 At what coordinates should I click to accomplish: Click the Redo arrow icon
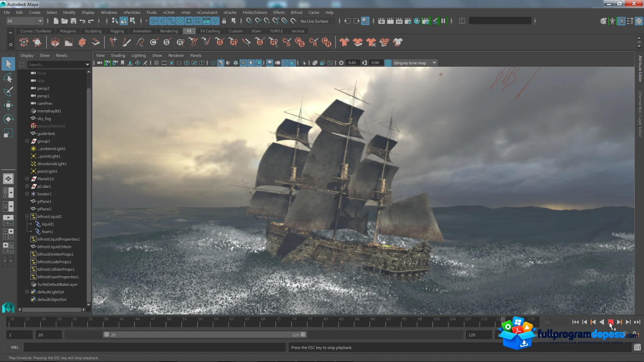91,21
